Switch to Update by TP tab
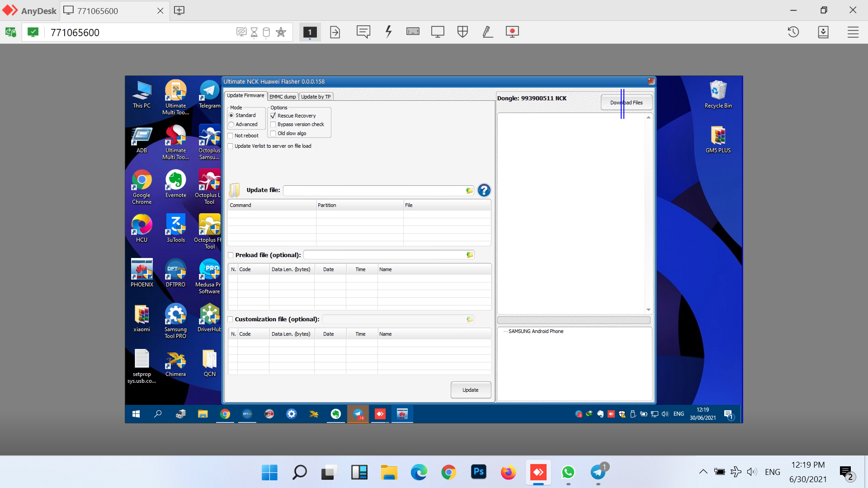 [316, 97]
